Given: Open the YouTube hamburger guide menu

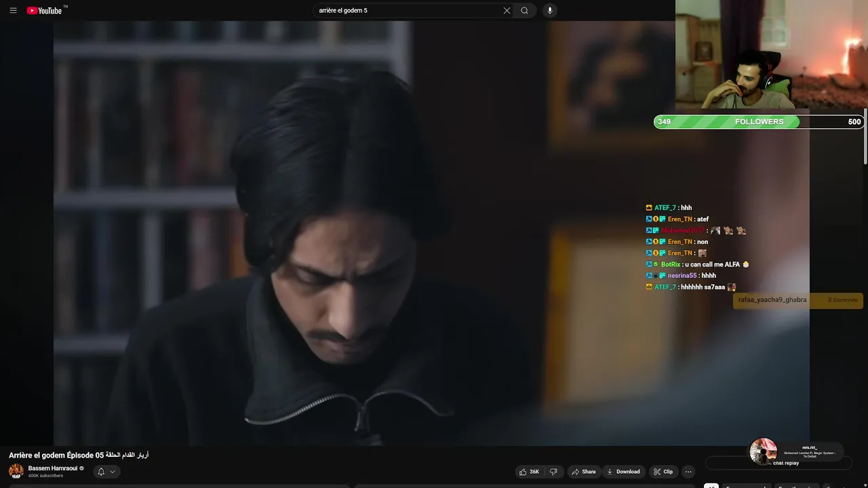Looking at the screenshot, I should pos(13,10).
